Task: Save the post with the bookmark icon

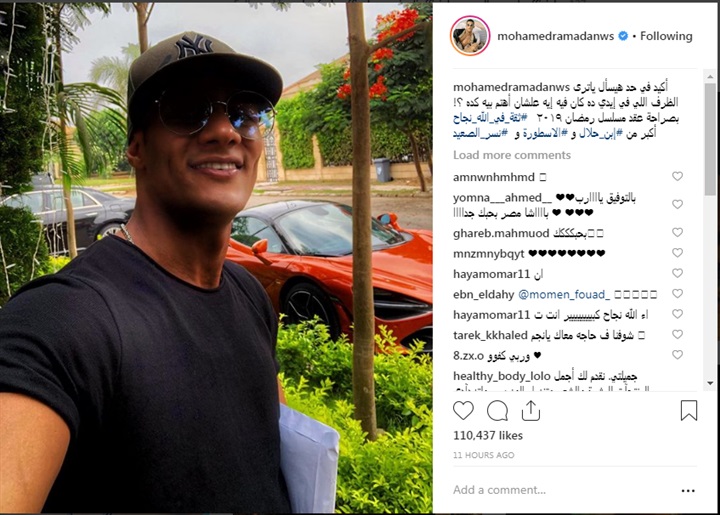Action: click(689, 410)
